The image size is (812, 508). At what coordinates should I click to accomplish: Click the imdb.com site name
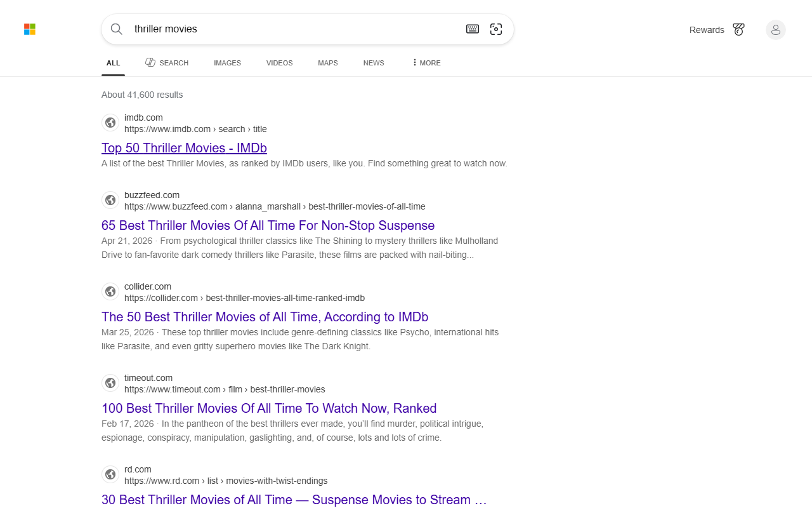(x=143, y=117)
